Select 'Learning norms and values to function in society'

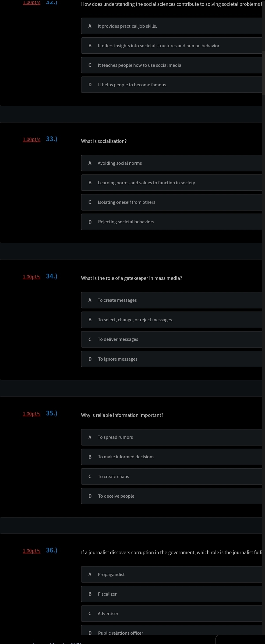click(172, 183)
